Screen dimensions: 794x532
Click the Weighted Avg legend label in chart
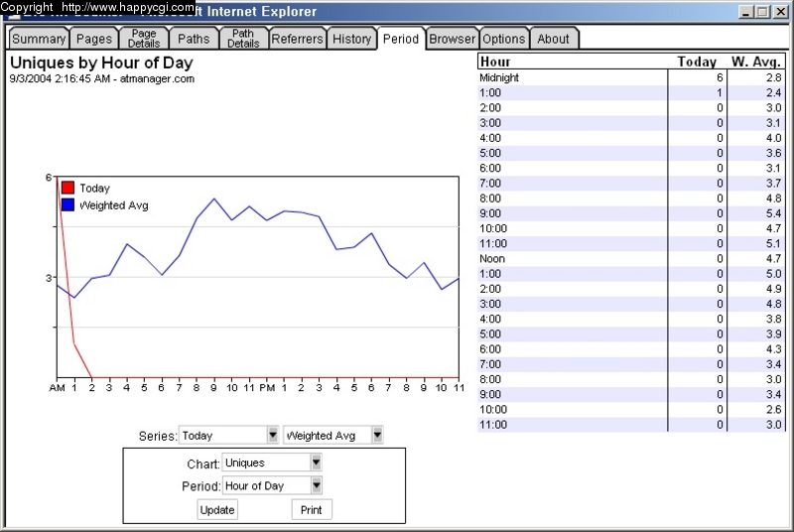(114, 205)
